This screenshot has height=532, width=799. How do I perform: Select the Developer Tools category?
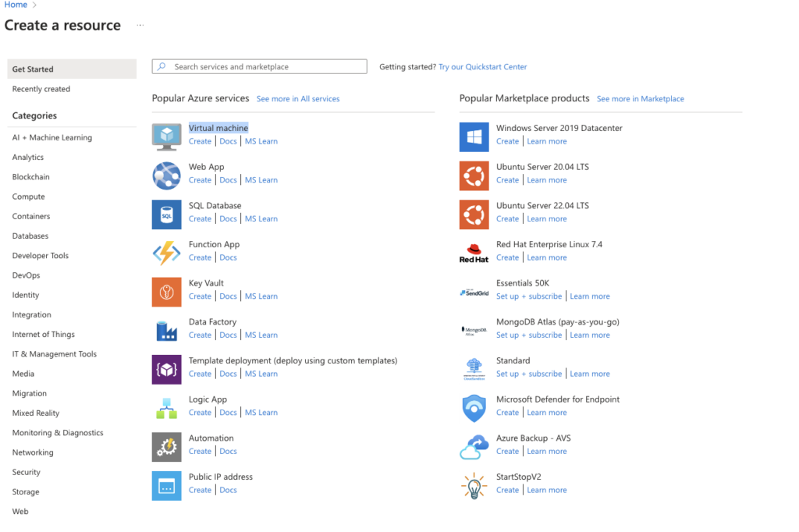tap(41, 256)
